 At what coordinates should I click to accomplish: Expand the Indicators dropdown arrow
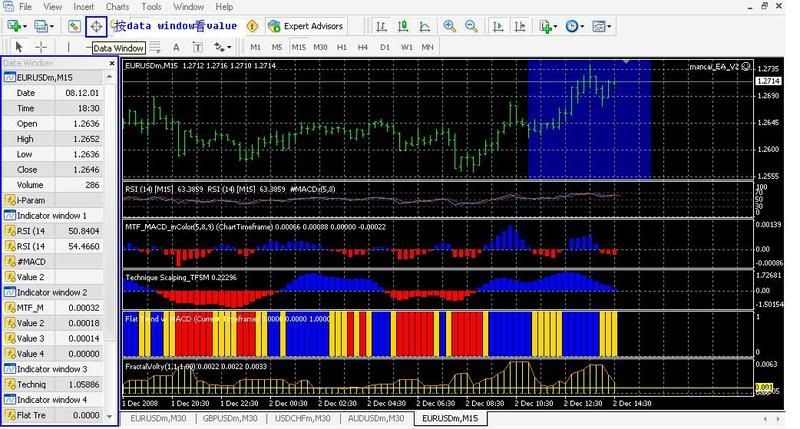[555, 27]
